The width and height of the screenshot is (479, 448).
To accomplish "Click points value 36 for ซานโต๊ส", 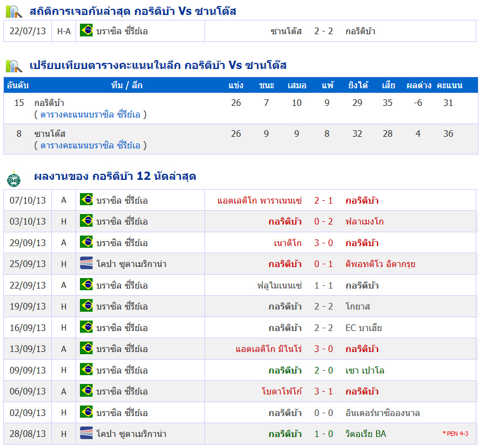I will pos(448,134).
